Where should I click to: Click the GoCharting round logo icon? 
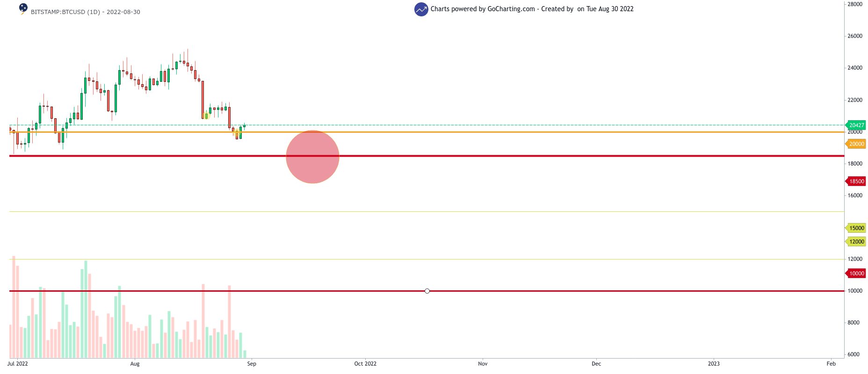pyautogui.click(x=421, y=9)
